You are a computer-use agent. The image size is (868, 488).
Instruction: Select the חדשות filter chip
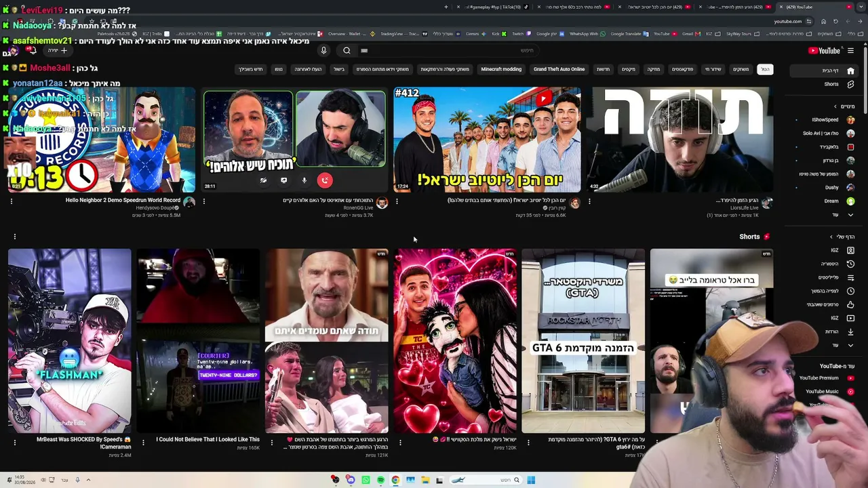[x=603, y=69]
